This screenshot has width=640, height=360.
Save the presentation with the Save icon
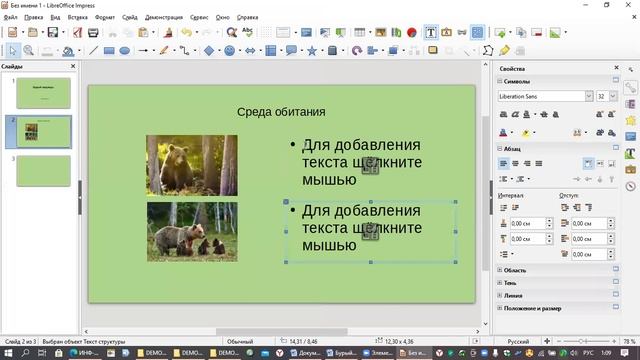point(53,32)
